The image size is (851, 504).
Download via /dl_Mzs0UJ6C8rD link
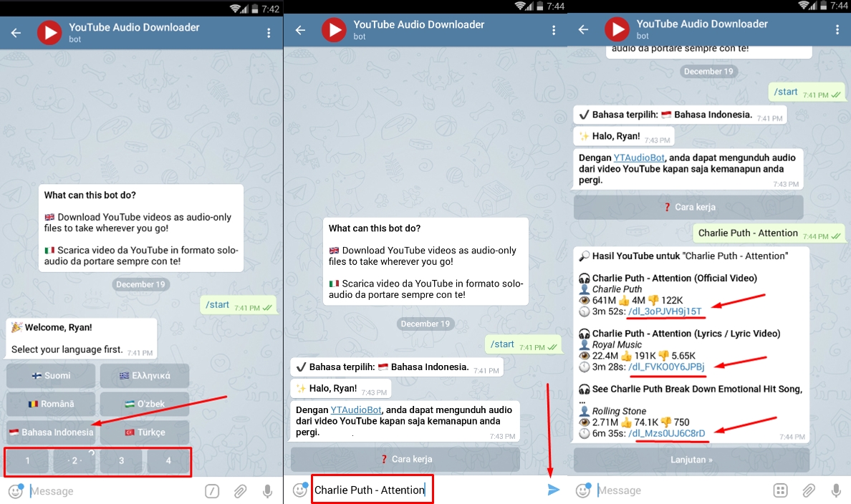pos(666,433)
